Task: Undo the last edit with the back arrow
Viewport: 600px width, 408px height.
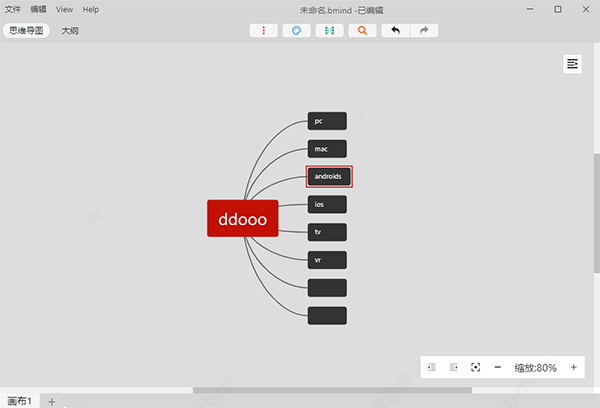Action: pos(396,31)
